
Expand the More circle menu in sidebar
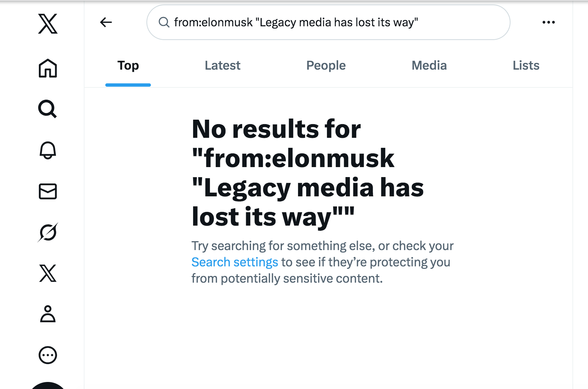48,355
